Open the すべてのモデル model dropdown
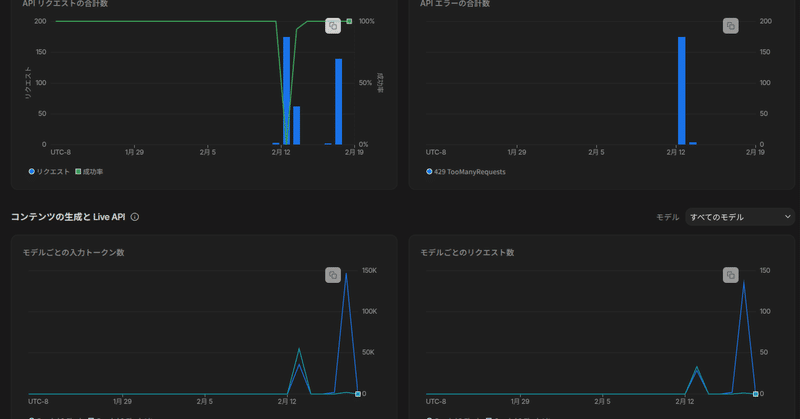 coord(740,217)
